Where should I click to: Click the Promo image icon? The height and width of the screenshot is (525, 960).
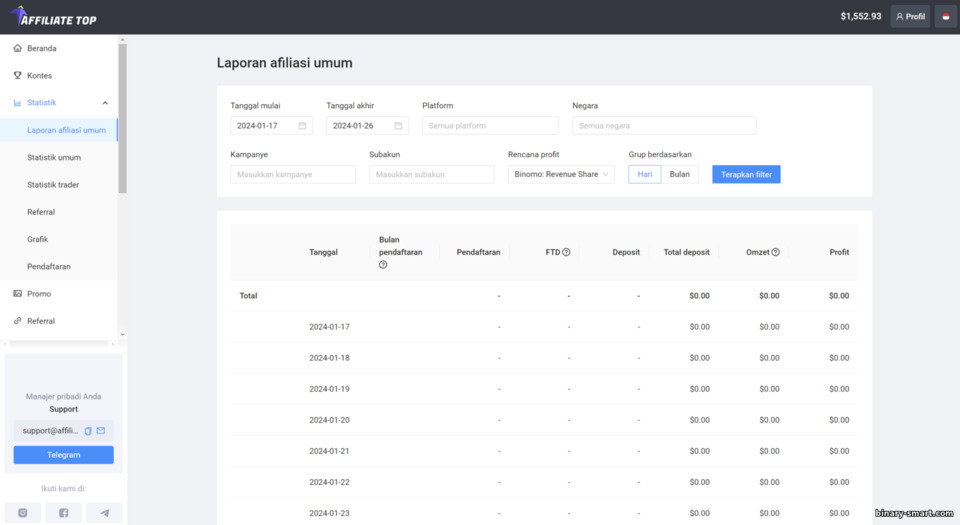(17, 294)
